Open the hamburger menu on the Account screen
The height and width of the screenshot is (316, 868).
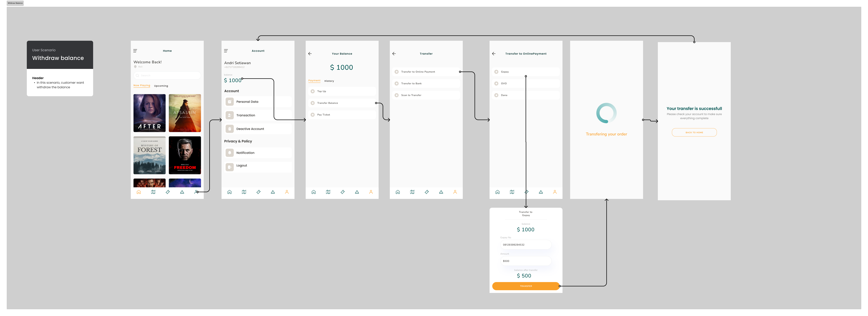226,51
